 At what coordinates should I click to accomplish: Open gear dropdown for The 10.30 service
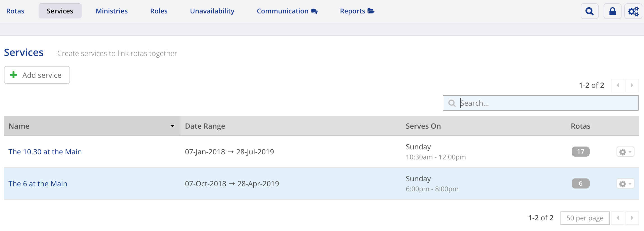pyautogui.click(x=625, y=152)
